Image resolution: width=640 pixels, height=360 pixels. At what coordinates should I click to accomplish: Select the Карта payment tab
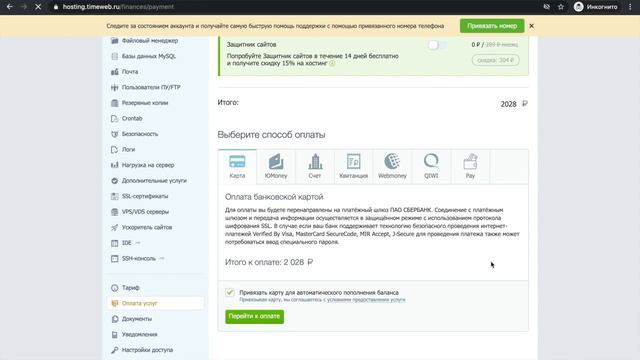pos(237,167)
